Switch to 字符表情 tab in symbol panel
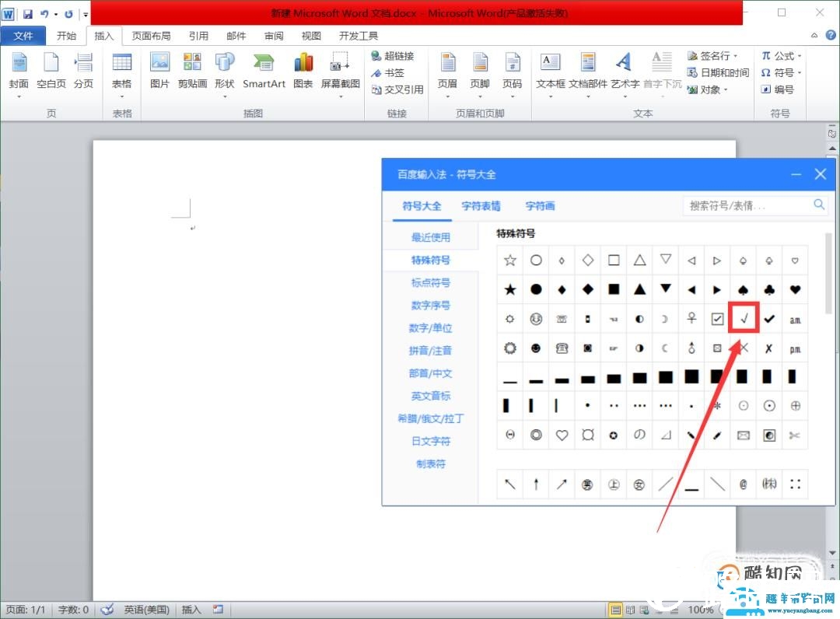The image size is (840, 619). [x=481, y=206]
